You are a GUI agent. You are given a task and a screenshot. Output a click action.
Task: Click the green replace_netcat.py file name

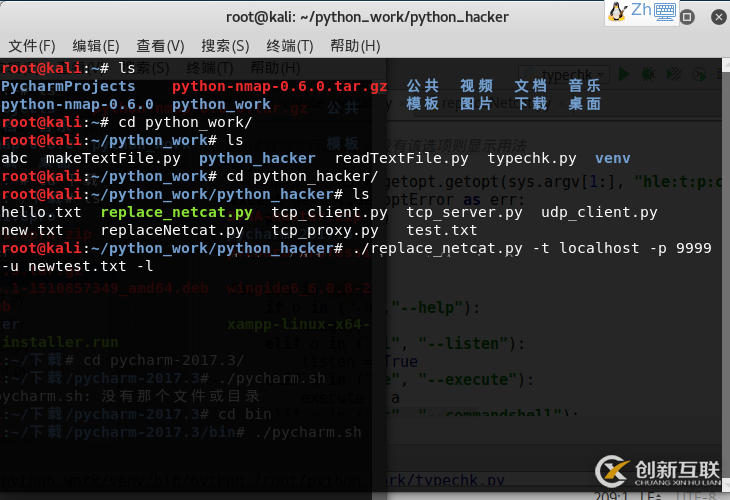[176, 213]
